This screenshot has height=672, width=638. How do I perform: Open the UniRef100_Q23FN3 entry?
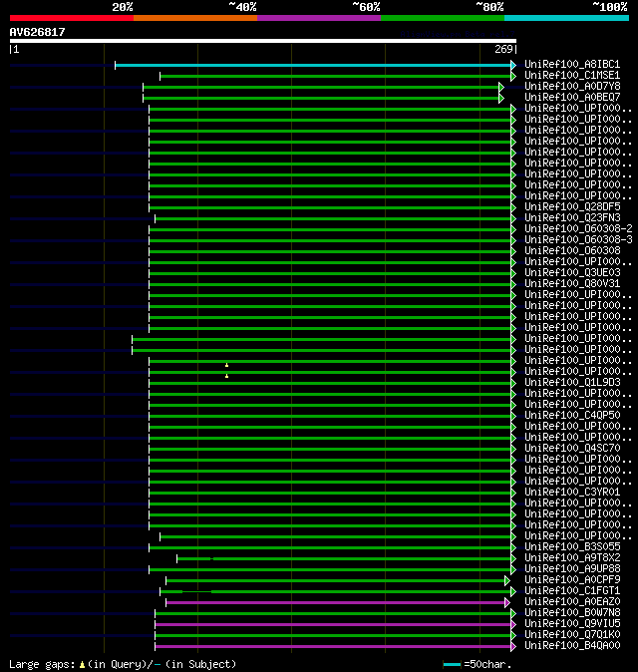pos(572,217)
